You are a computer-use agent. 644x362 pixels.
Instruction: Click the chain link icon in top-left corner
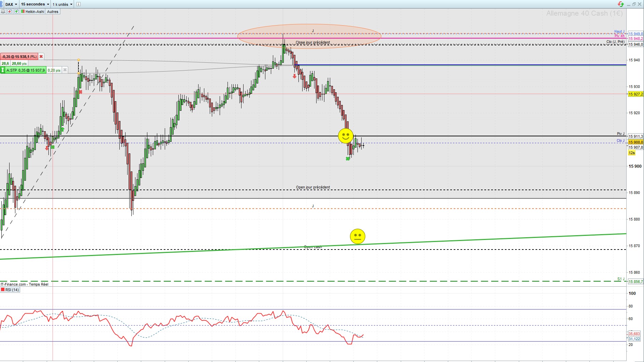(2, 4)
